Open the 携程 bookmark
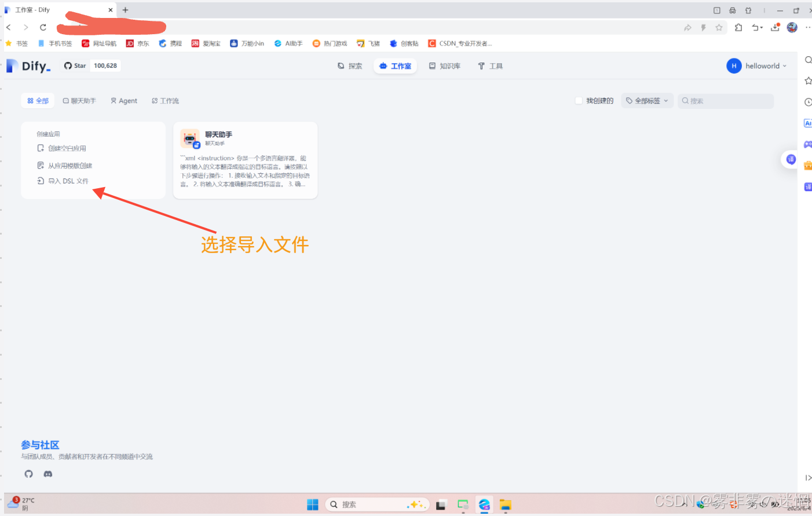812x516 pixels. (170, 43)
